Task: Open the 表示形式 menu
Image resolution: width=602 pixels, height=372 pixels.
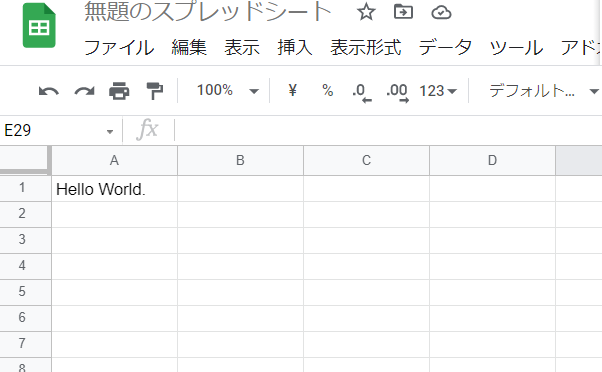Action: click(366, 48)
